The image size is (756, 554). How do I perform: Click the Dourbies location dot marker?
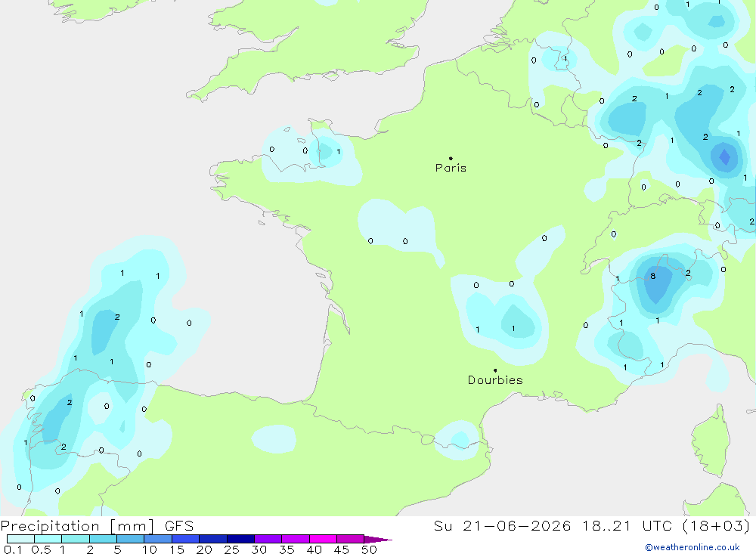[x=495, y=370]
